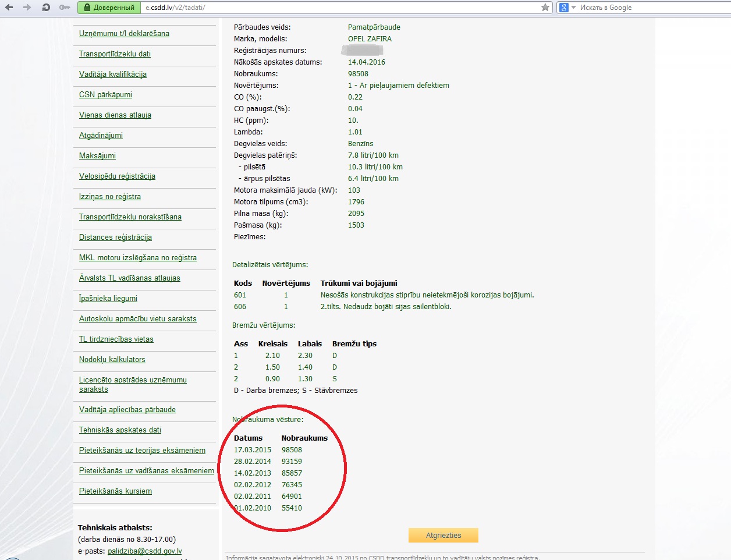Image resolution: width=731 pixels, height=560 pixels.
Task: Reload the page with refresh icon
Action: coord(46,8)
